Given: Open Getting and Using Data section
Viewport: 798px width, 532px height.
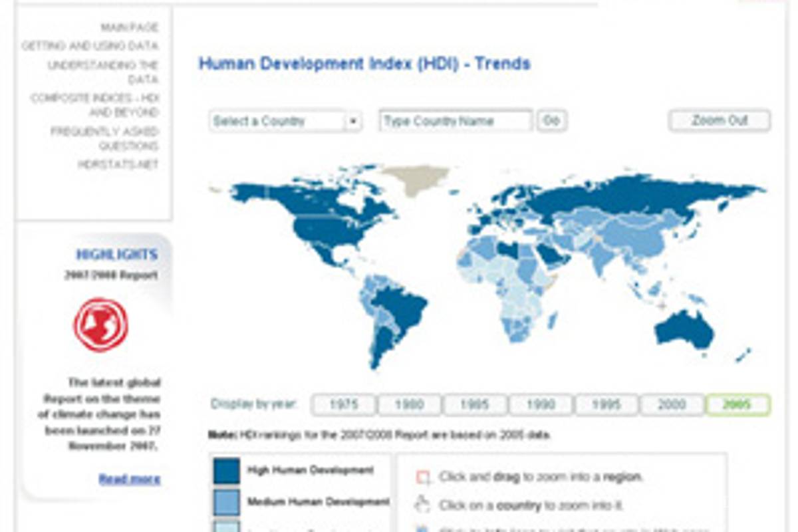Looking at the screenshot, I should [x=90, y=47].
